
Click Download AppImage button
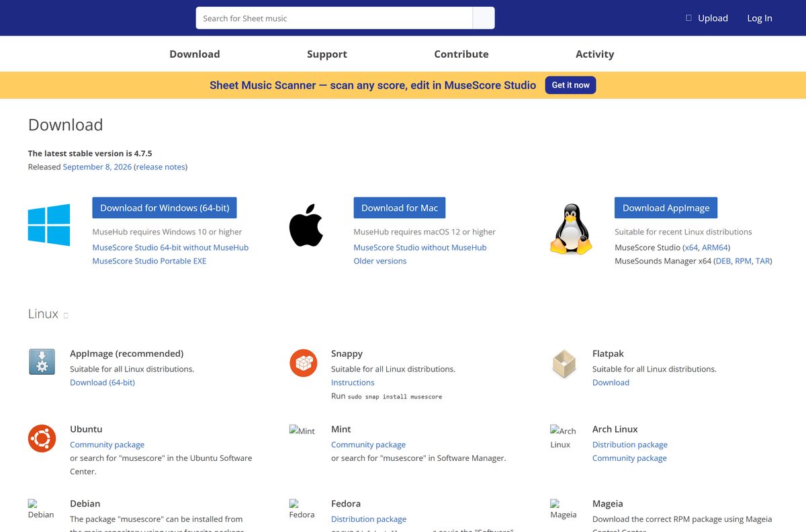666,208
